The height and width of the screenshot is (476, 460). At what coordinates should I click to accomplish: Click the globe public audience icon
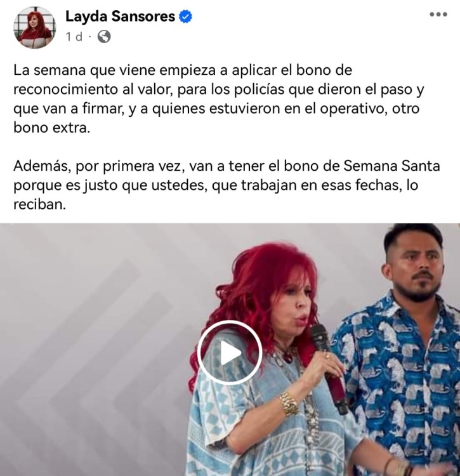tap(104, 37)
